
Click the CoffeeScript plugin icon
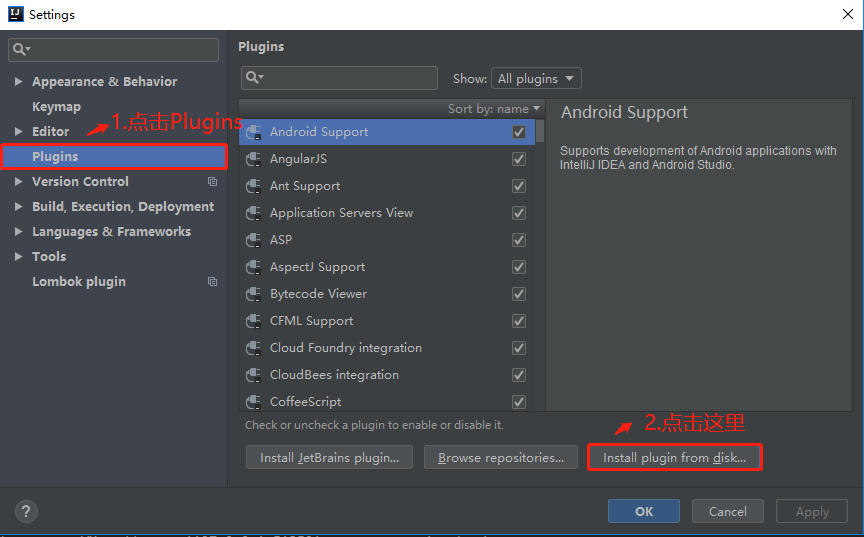tap(253, 402)
